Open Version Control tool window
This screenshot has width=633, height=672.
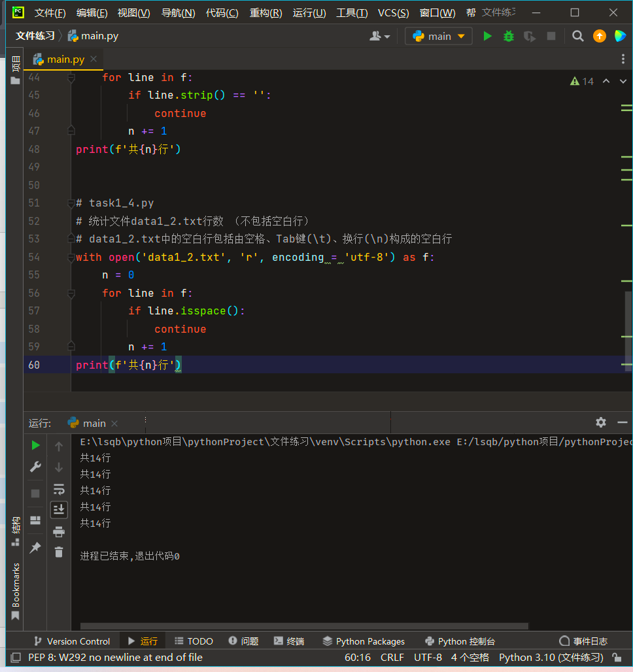(72, 641)
